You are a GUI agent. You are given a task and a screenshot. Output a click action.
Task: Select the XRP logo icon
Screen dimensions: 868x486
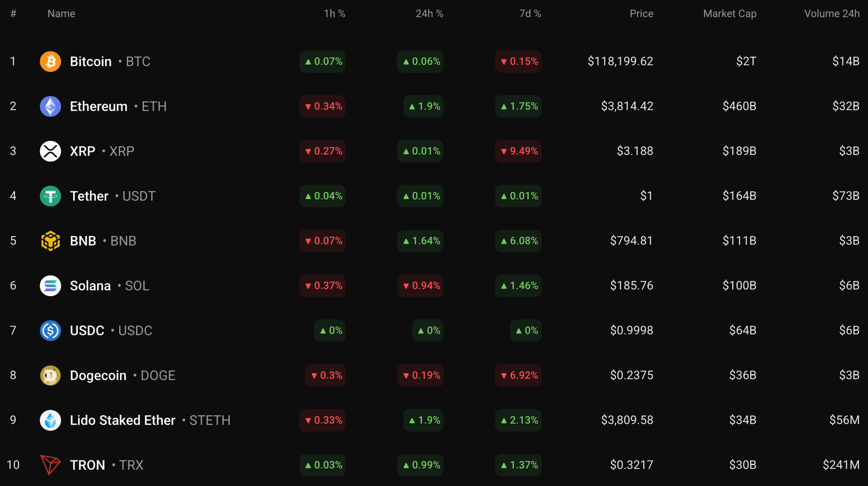[50, 151]
